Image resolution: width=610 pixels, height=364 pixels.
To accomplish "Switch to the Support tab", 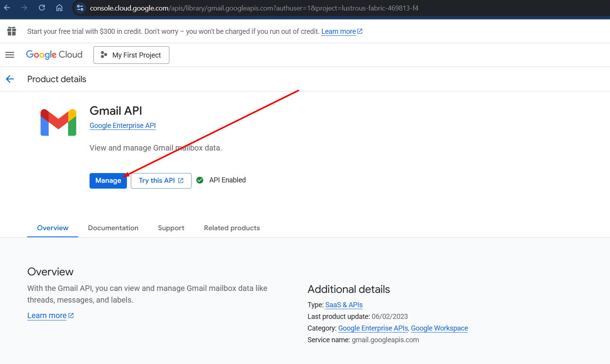I will tap(171, 228).
